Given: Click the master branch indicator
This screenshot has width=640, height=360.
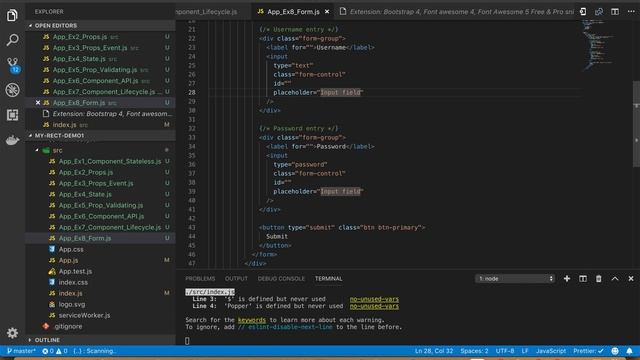Looking at the screenshot, I should [x=21, y=351].
